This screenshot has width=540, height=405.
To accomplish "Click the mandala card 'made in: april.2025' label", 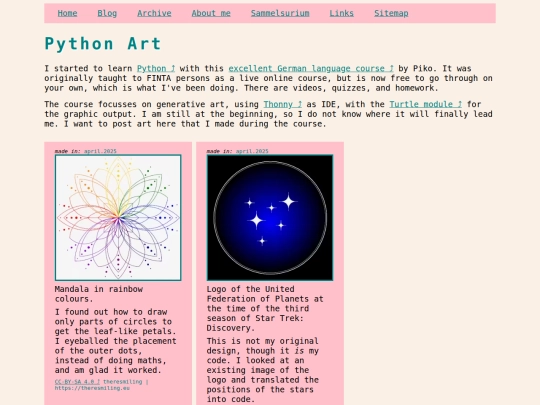I will (x=86, y=151).
